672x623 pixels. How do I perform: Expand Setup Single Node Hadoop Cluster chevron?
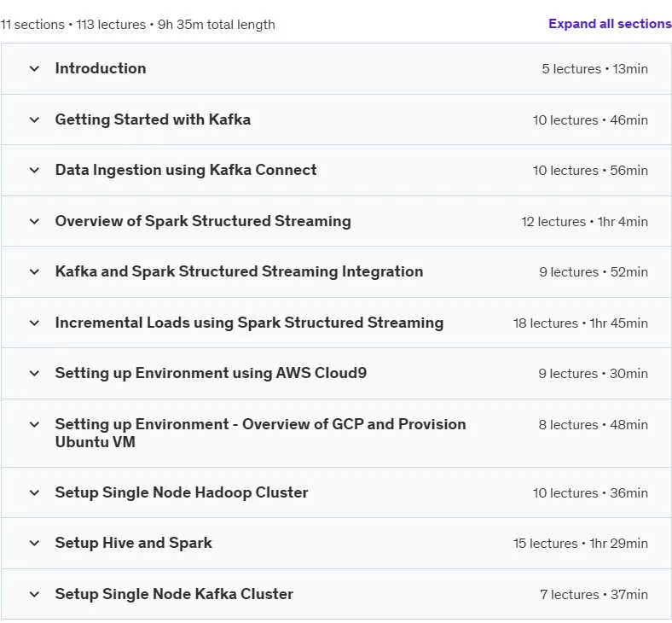(x=34, y=492)
